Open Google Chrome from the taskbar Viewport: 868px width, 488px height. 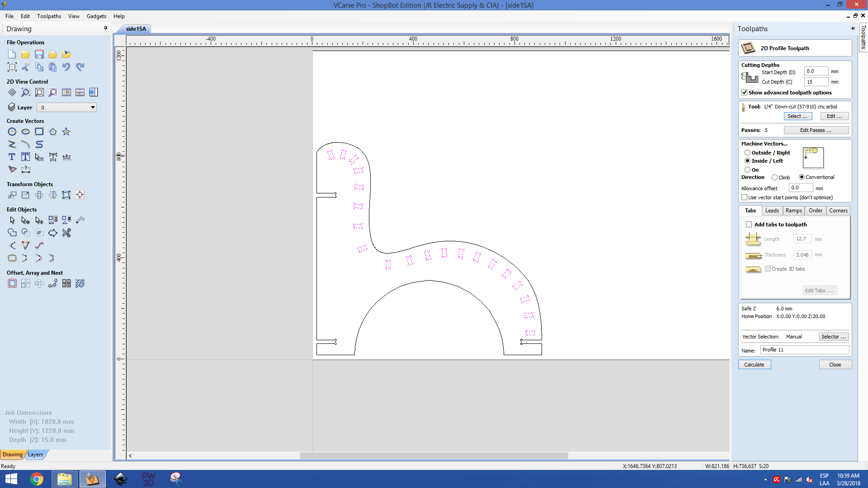(37, 479)
